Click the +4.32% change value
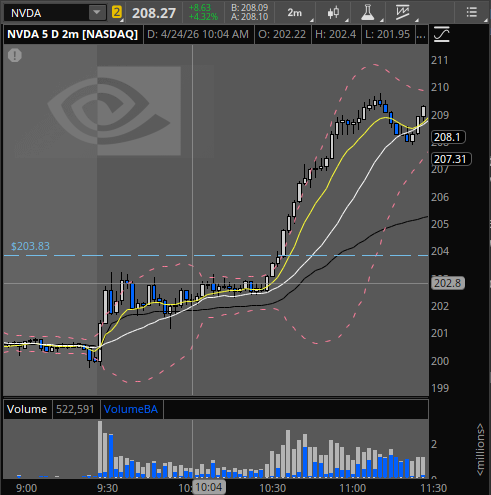The height and width of the screenshot is (495, 491). tap(203, 17)
